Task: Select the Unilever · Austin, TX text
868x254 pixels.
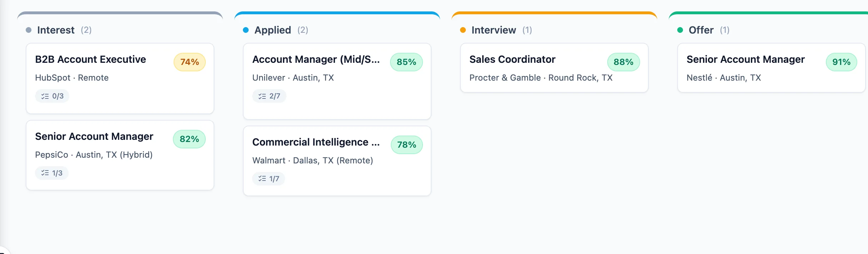Action: 293,78
